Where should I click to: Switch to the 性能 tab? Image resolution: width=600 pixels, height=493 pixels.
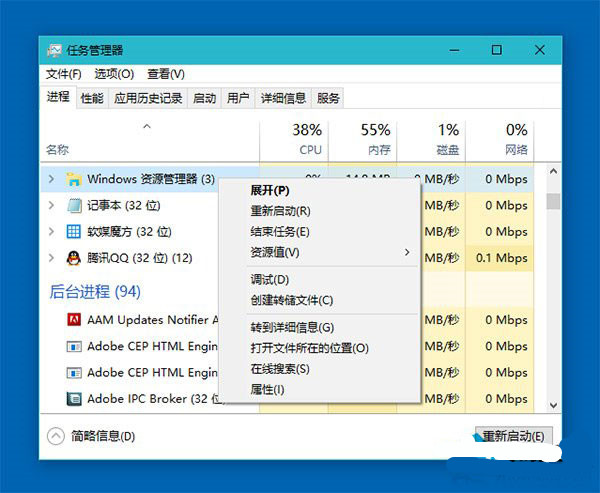92,98
